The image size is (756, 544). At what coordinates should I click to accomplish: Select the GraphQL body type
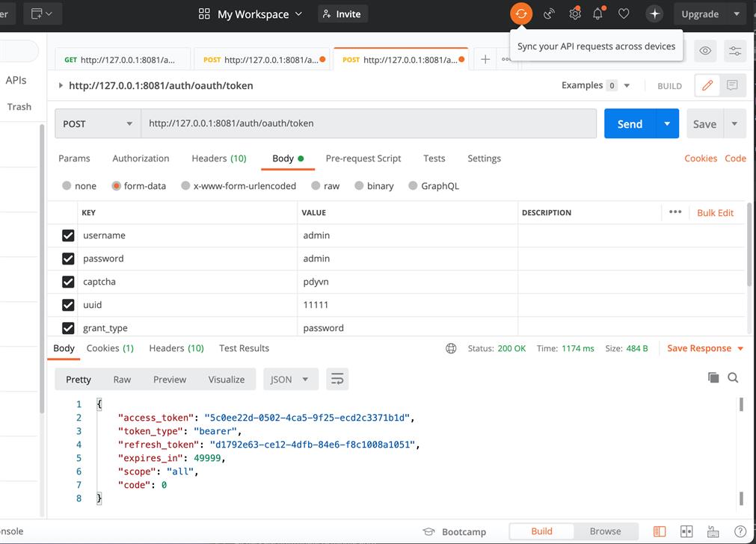pyautogui.click(x=414, y=186)
